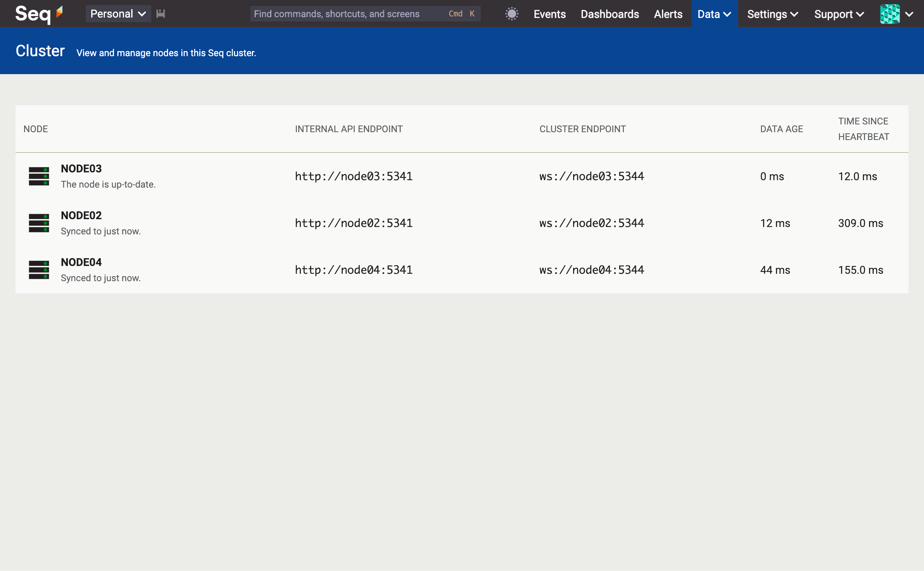Screen dimensions: 924x571
Task: Click NODE02's 'Synced to just now.' status
Action: click(101, 231)
